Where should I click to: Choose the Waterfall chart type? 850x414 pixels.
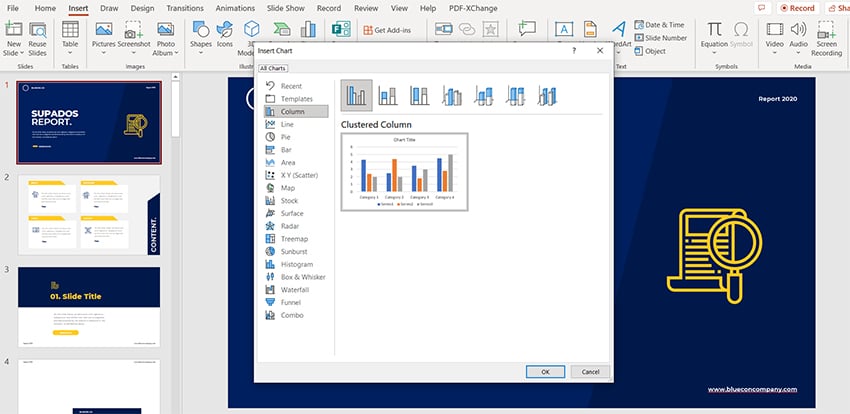[x=294, y=289]
